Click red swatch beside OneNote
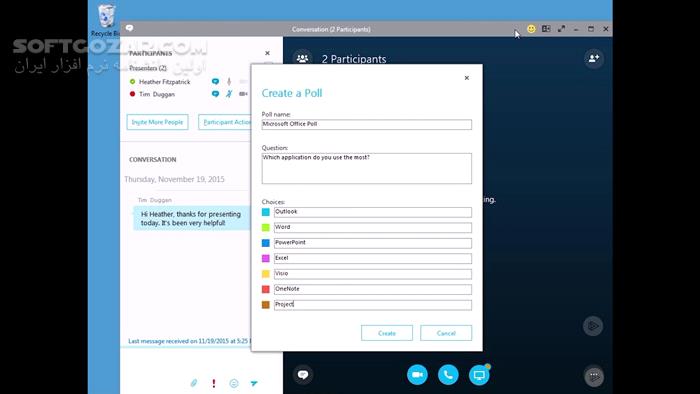This screenshot has width=700, height=394. [x=266, y=289]
